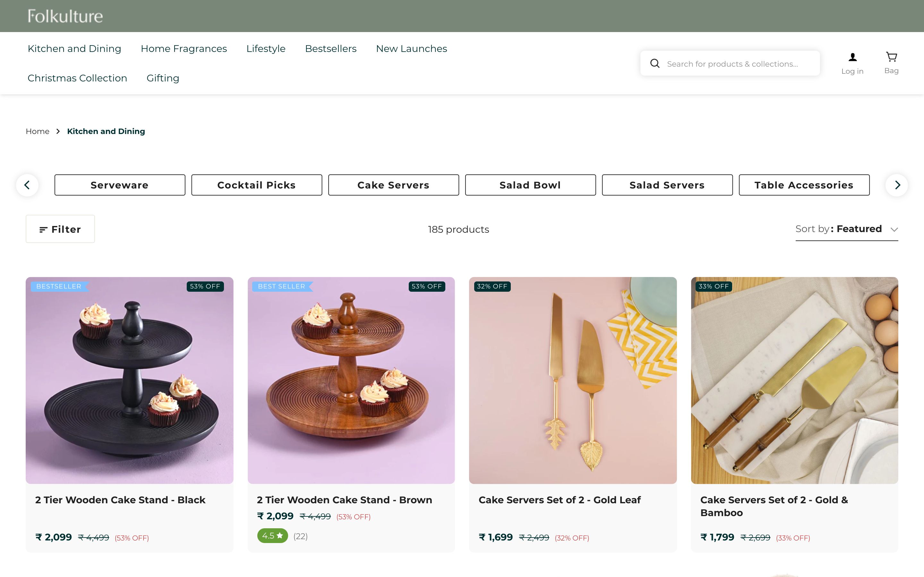Open the Filter button
Screen dimensions: 924x577
pos(60,229)
